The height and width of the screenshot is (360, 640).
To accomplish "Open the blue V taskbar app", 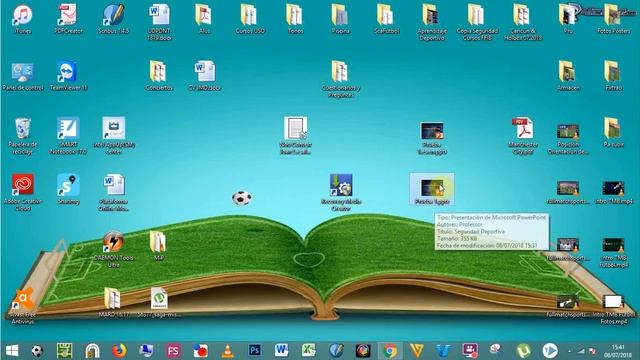I will point(443,351).
